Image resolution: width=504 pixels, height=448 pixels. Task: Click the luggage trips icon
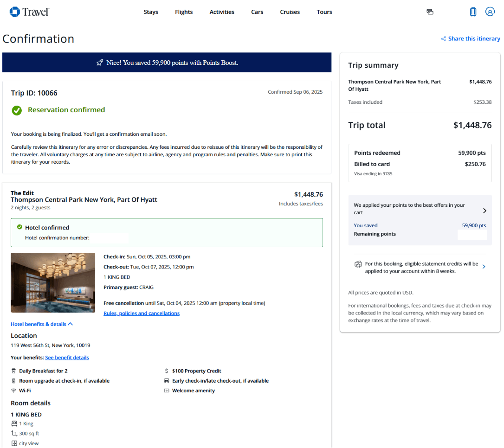pos(473,12)
